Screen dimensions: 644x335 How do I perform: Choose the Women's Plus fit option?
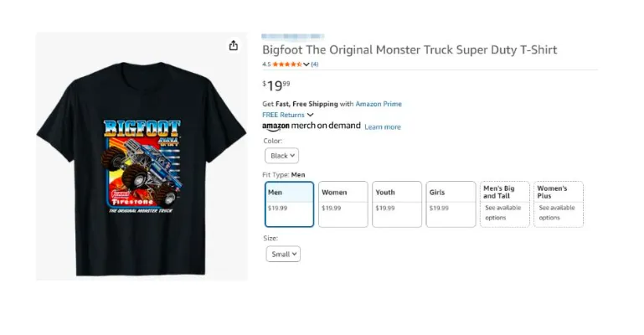tap(559, 204)
